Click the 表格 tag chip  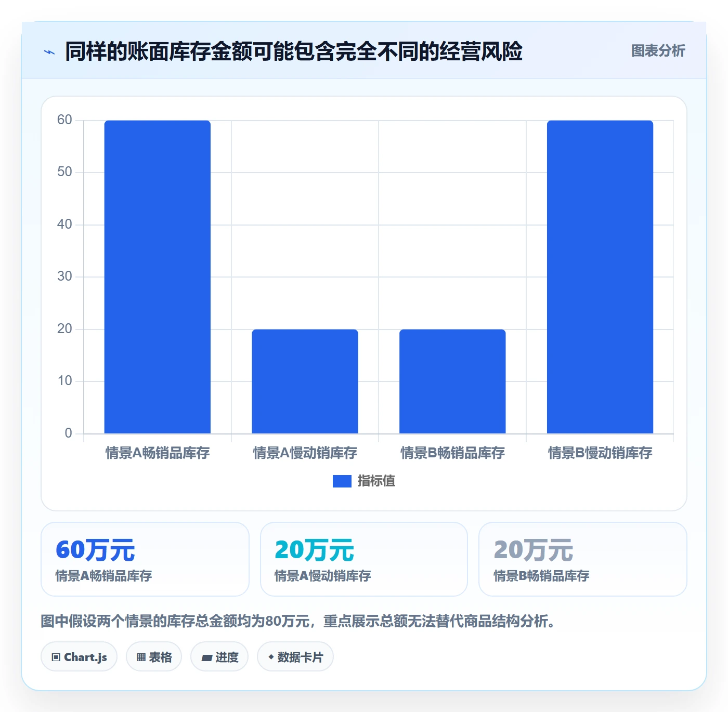[154, 657]
